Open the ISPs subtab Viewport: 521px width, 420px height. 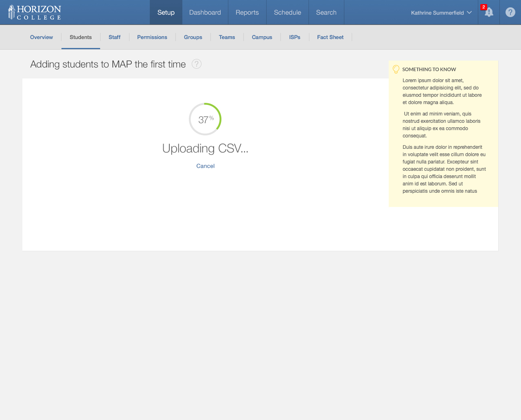point(295,37)
